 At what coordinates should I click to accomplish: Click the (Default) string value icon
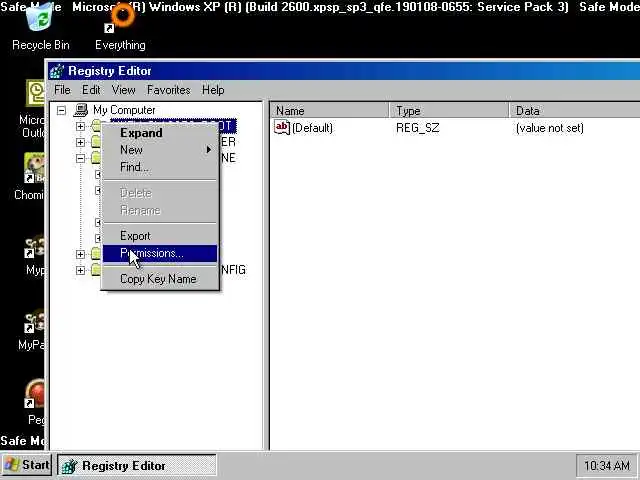(282, 128)
